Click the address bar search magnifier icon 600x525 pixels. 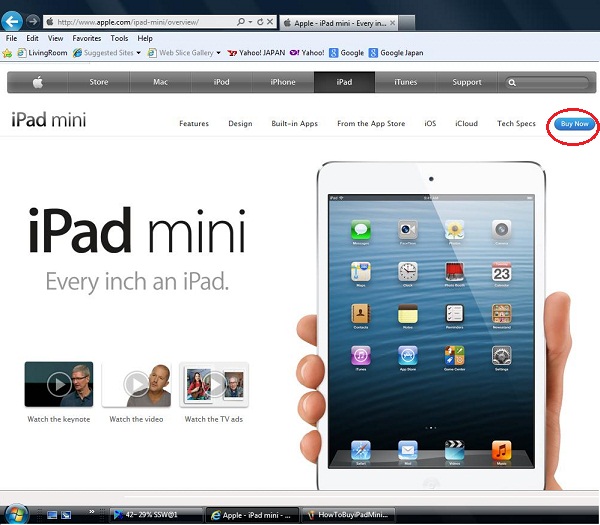[x=240, y=22]
